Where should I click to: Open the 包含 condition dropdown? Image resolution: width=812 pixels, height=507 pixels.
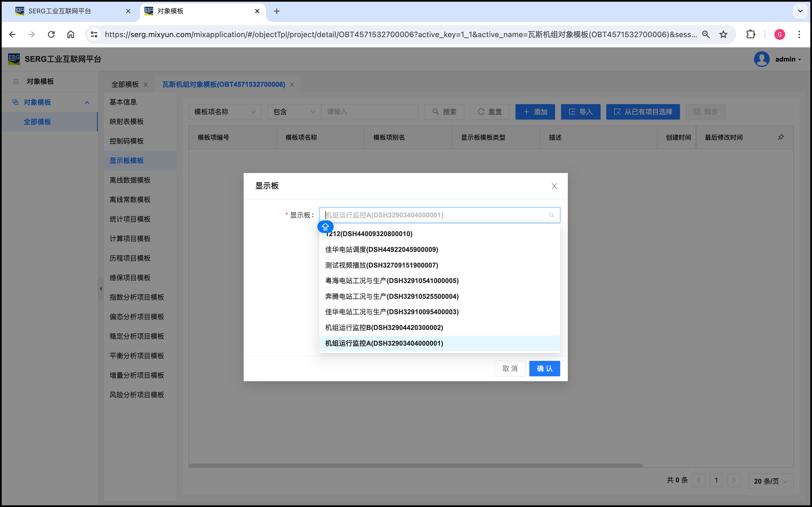pos(294,112)
